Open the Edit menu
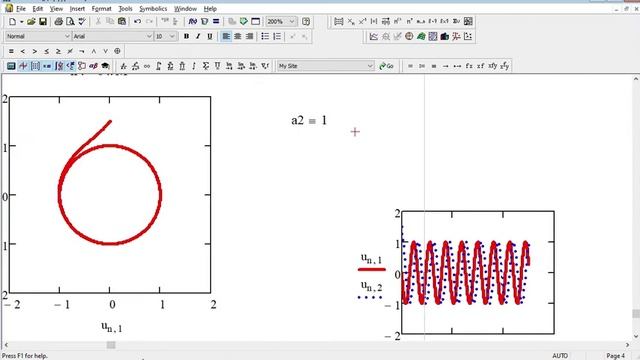This screenshot has width=640, height=360. click(38, 9)
